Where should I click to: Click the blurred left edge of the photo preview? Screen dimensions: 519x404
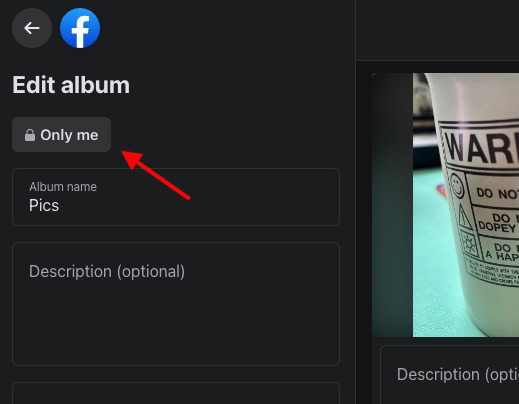point(392,205)
